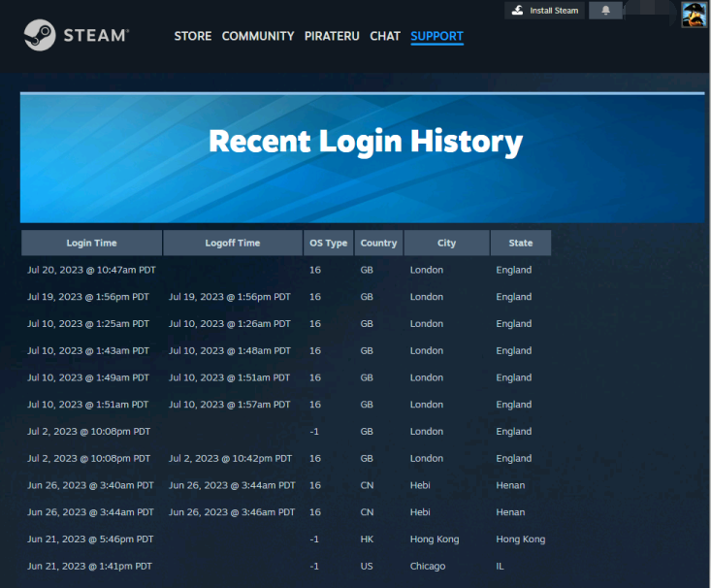Select login time Jul 10, 2023 @ 1:49am PDT
Viewport: 711px width, 588px height.
88,377
